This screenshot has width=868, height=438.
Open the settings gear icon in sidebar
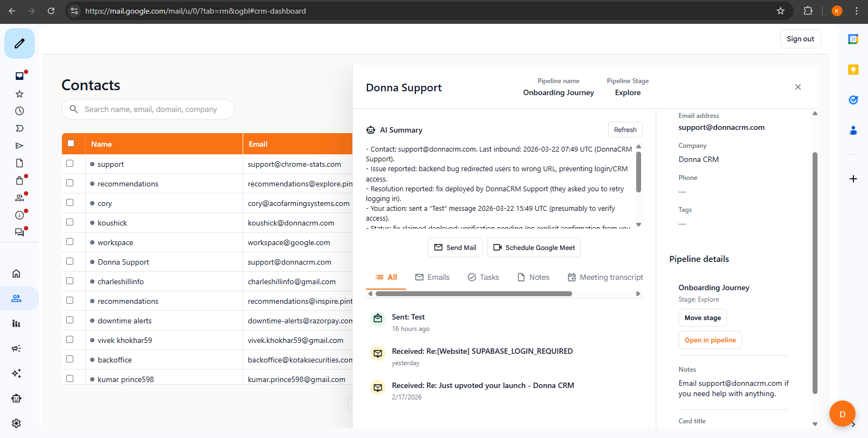click(x=16, y=423)
